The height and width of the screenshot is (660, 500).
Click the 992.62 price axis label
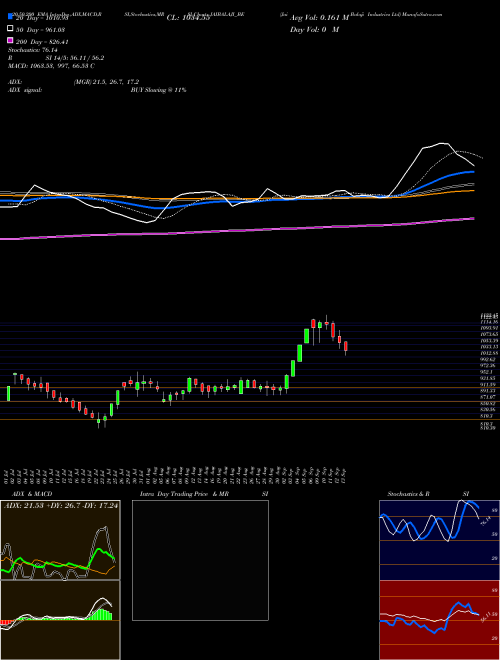pyautogui.click(x=489, y=359)
